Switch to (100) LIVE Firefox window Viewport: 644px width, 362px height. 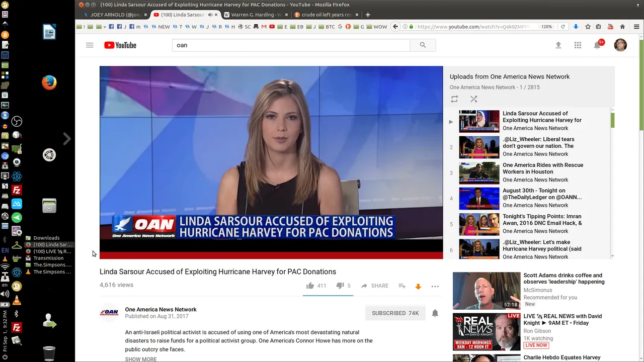[48, 251]
